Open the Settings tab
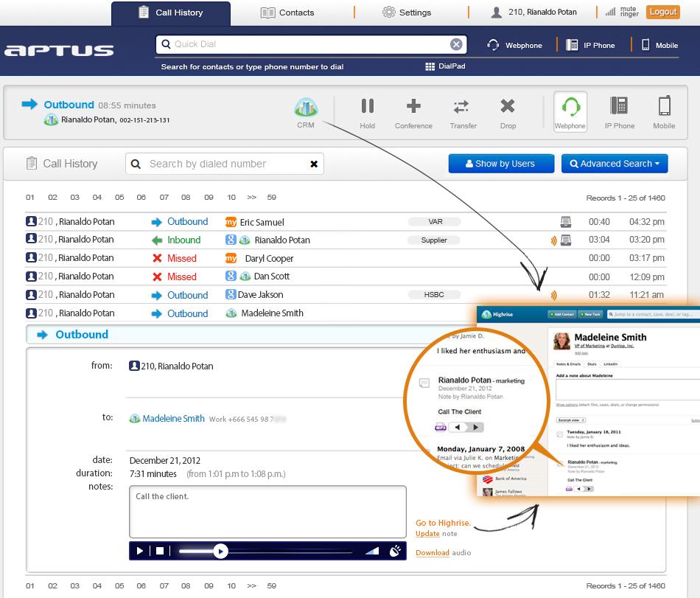Image resolution: width=700 pixels, height=598 pixels. coord(407,13)
